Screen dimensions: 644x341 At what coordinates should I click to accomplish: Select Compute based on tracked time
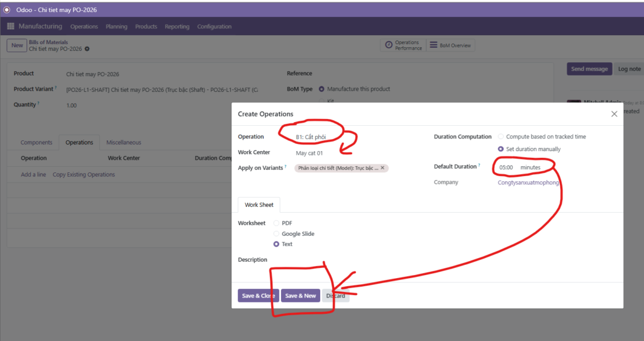click(x=501, y=137)
